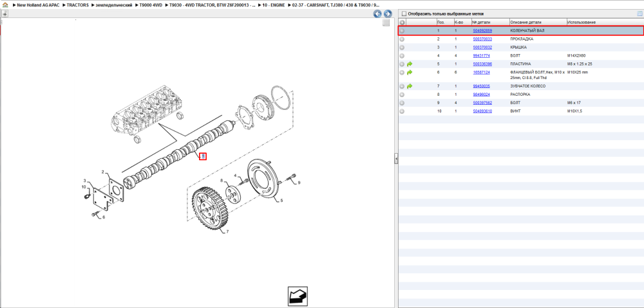Open part number link 99450035
This screenshot has width=644, height=308.
[x=481, y=86]
